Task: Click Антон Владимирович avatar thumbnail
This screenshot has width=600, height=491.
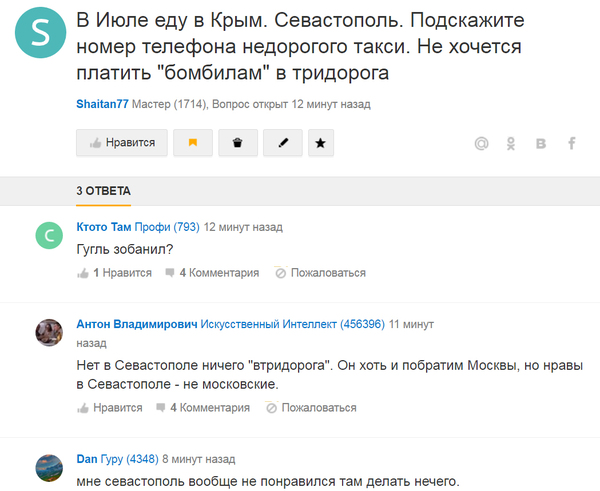Action: (x=50, y=334)
